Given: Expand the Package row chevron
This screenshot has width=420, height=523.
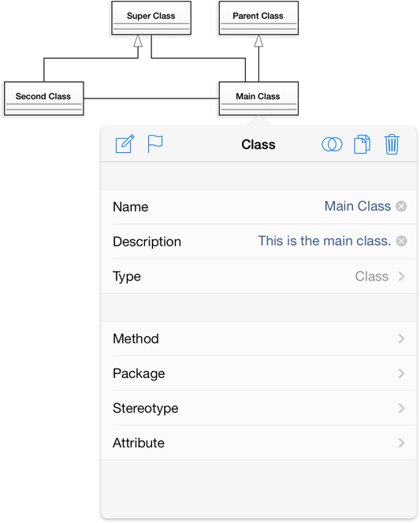Looking at the screenshot, I should click(x=401, y=373).
